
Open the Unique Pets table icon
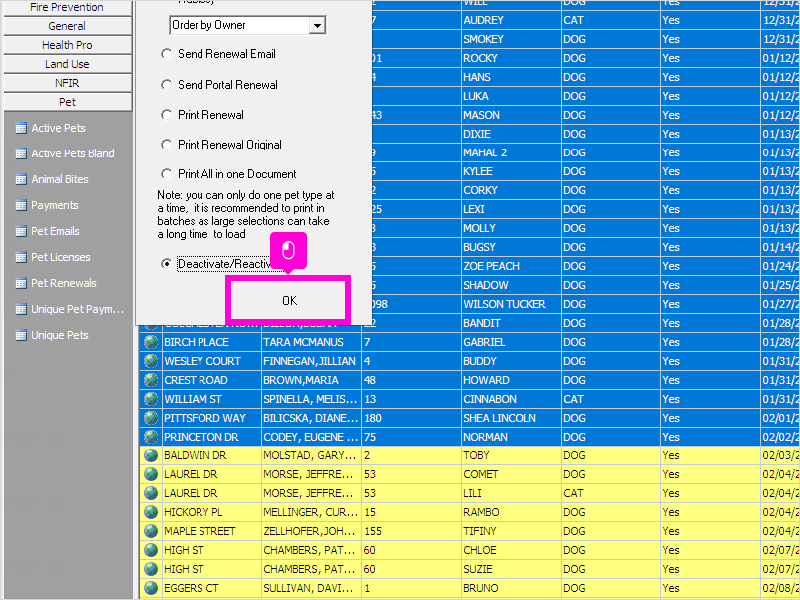[21, 335]
